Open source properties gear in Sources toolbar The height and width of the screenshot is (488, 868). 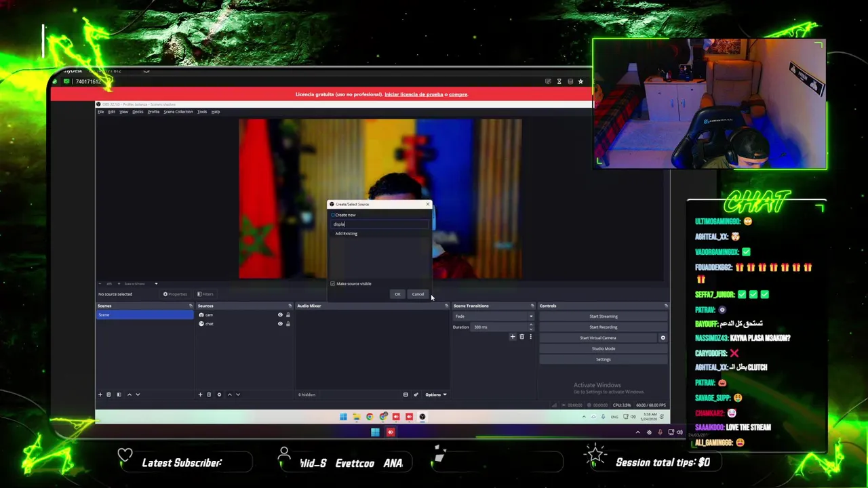[219, 394]
